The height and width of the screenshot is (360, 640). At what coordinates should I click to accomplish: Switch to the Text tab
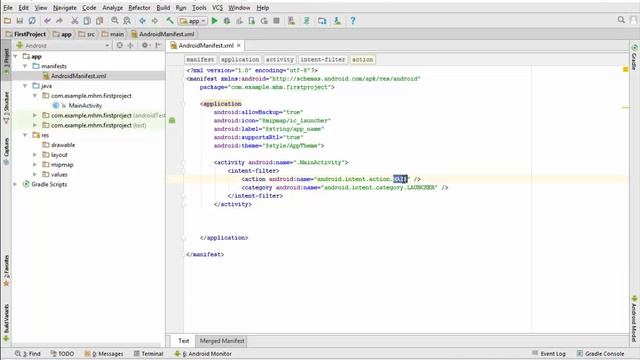coord(184,341)
